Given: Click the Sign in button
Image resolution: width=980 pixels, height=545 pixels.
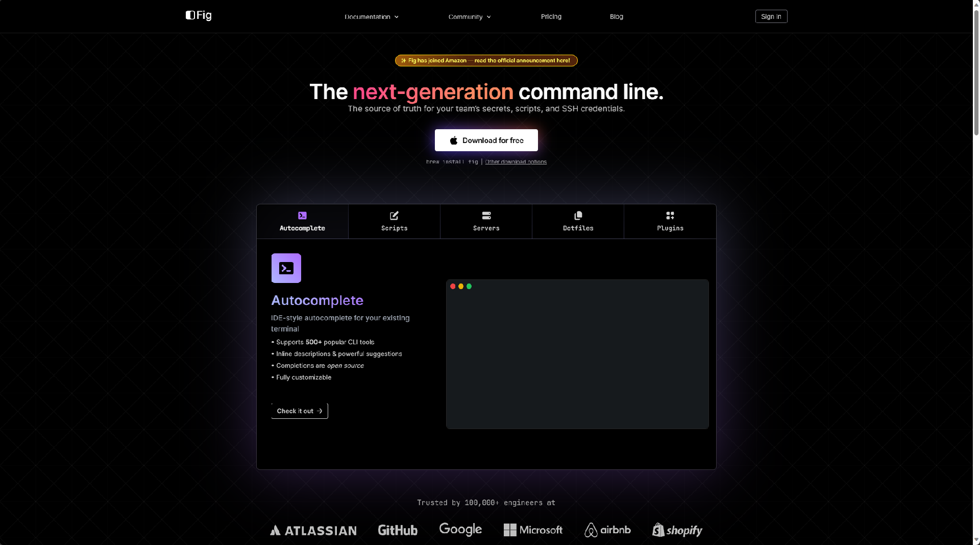Looking at the screenshot, I should click(771, 16).
